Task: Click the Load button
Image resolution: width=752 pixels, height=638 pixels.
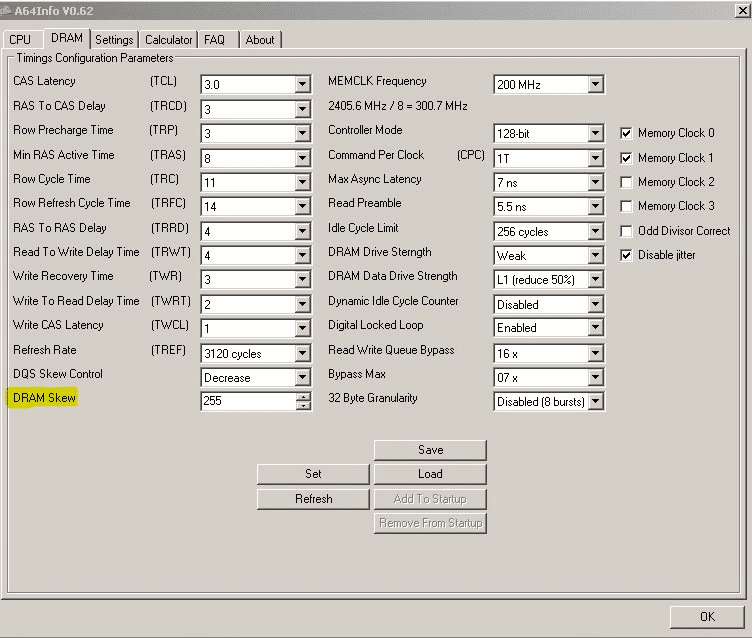Action: pos(430,474)
